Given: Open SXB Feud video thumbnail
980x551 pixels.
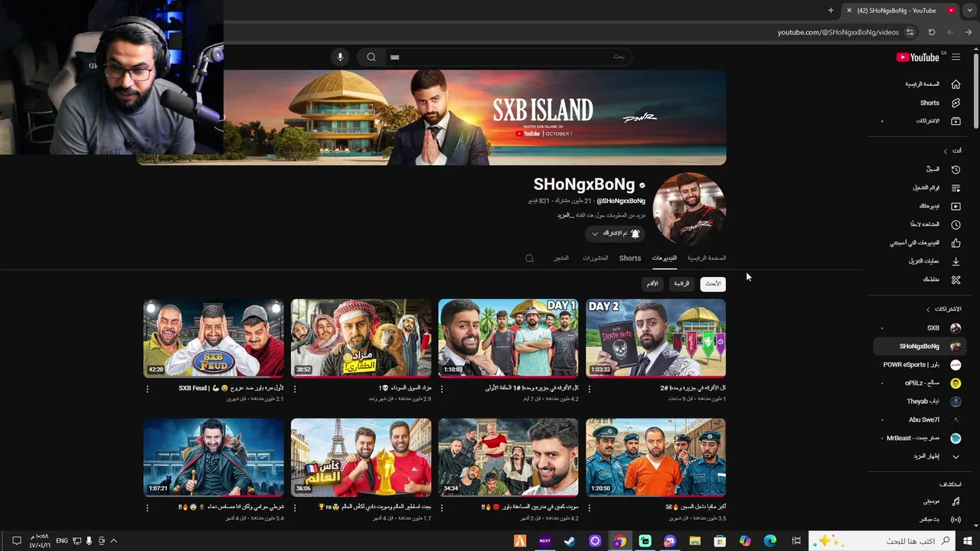Looking at the screenshot, I should pos(214,338).
